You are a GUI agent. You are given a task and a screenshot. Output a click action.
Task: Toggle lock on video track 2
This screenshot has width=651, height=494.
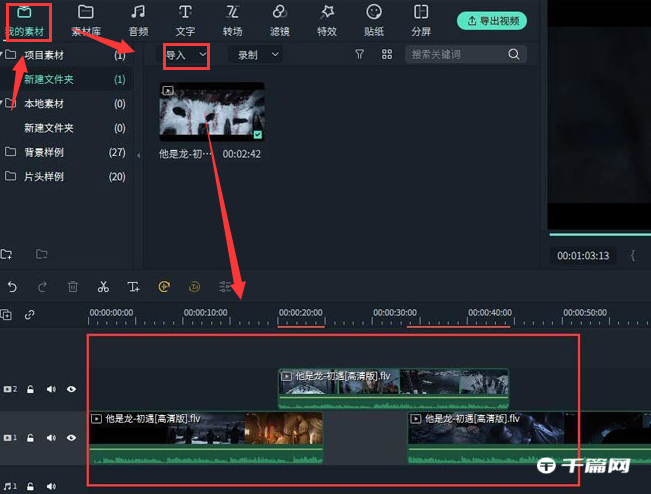(x=30, y=389)
